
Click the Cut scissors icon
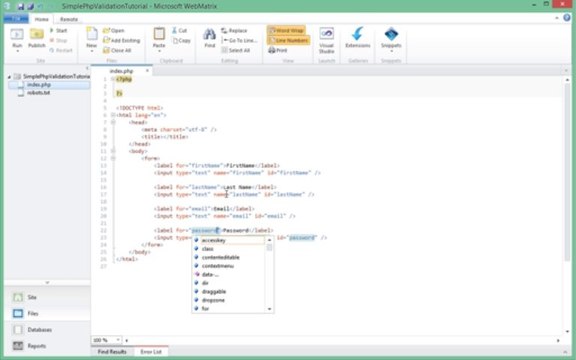click(x=174, y=30)
